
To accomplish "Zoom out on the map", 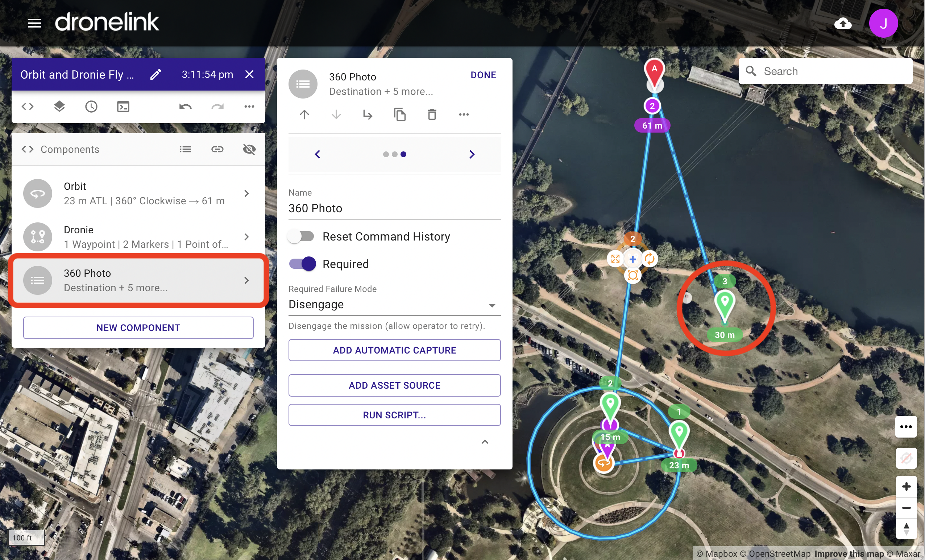I will (906, 508).
